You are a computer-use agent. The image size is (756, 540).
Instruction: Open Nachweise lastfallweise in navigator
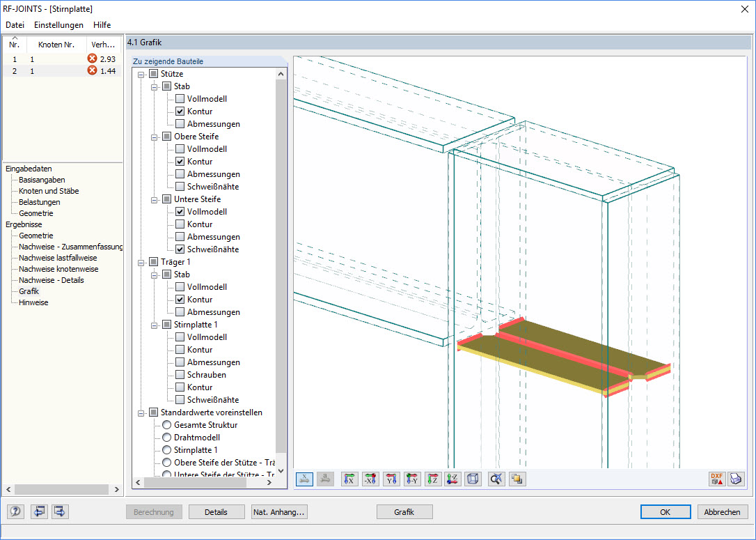click(58, 258)
